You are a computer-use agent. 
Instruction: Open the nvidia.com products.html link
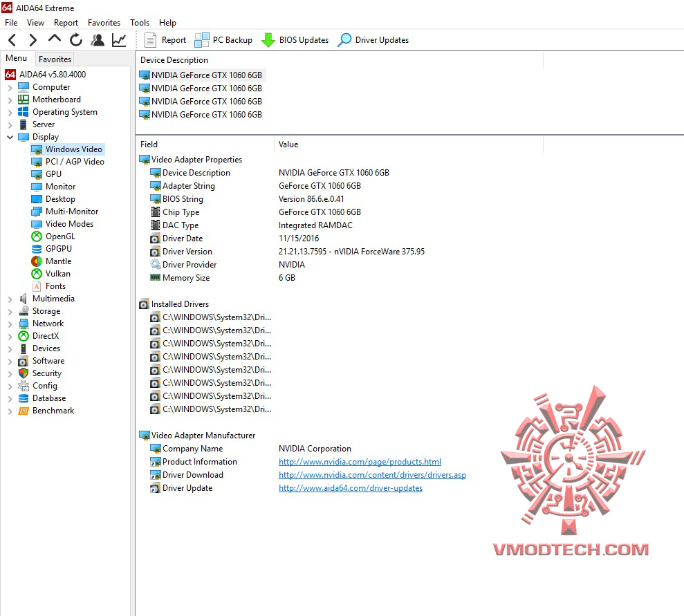[360, 462]
